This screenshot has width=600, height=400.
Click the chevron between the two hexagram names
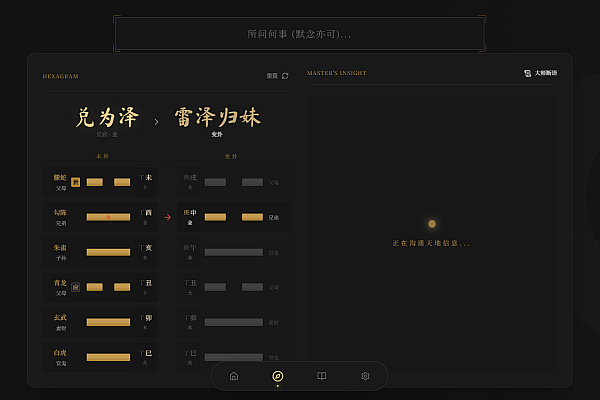coord(156,122)
